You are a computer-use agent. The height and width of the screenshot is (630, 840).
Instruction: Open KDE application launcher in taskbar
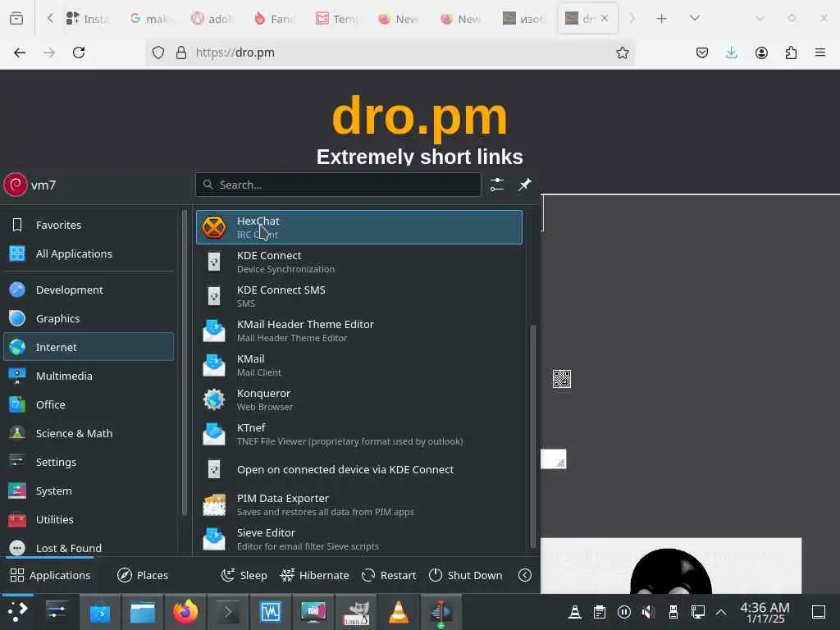coord(18,612)
